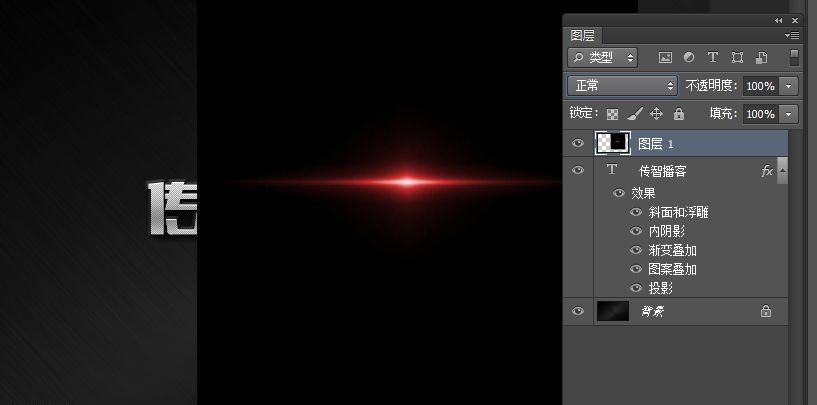Image resolution: width=817 pixels, height=405 pixels.
Task: Select the 背景 layer thumbnail
Action: pos(613,311)
